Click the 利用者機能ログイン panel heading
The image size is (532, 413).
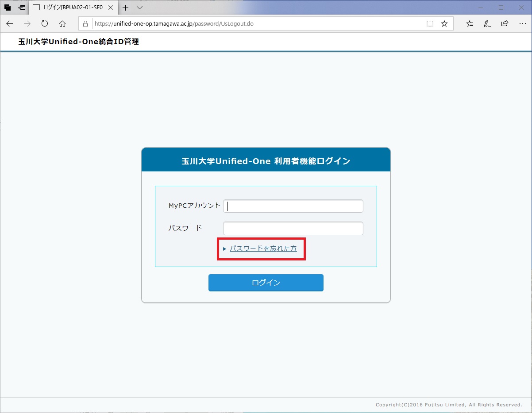coord(266,161)
